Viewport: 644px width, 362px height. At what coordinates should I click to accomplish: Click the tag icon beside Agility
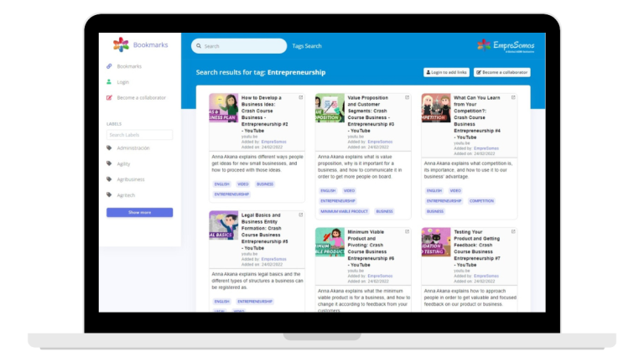[x=109, y=163]
